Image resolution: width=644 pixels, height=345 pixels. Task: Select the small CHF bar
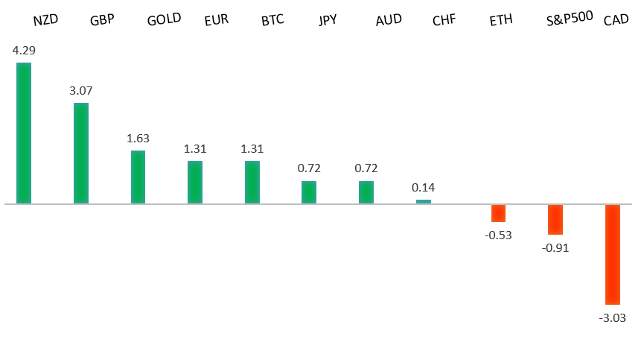[424, 201]
